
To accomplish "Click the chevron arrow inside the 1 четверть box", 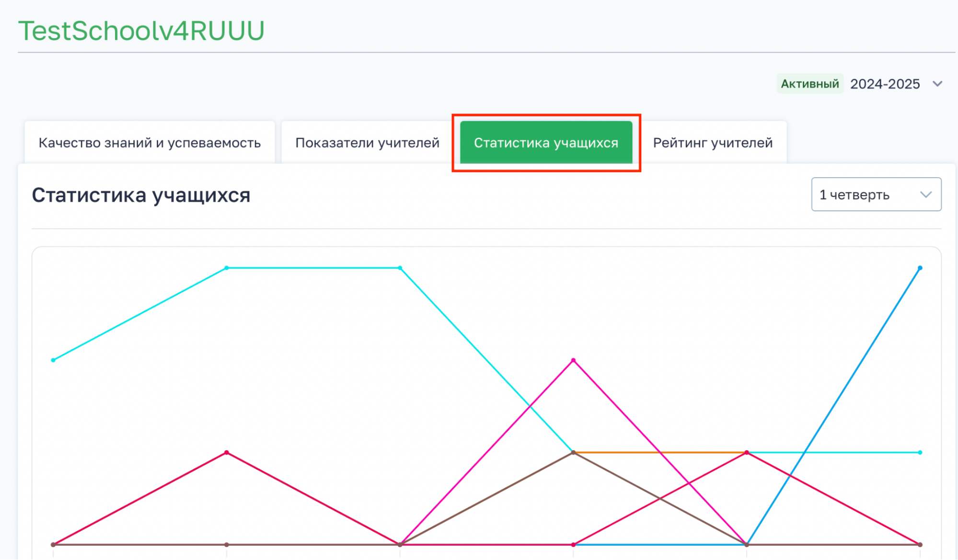I will tap(925, 194).
